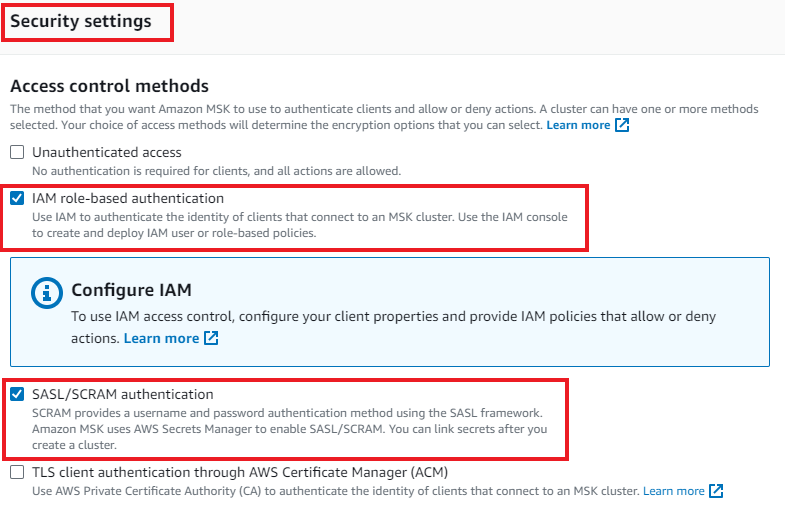This screenshot has width=785, height=512.
Task: Click the info icon in Configure IAM box
Action: (x=47, y=293)
